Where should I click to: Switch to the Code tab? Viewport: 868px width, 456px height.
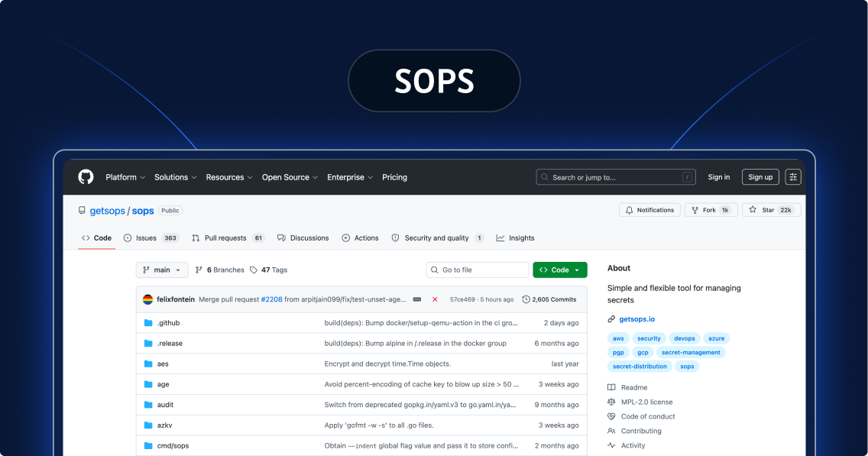pyautogui.click(x=96, y=238)
